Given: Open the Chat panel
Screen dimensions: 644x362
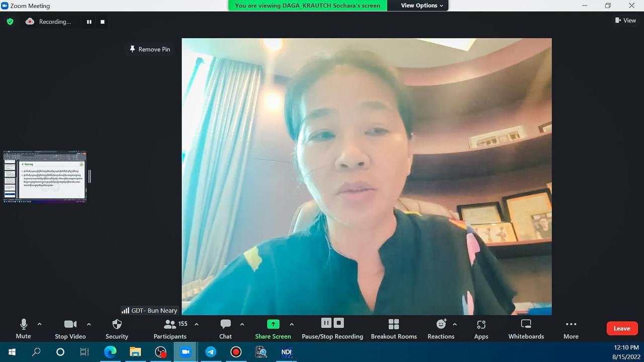Looking at the screenshot, I should (225, 329).
